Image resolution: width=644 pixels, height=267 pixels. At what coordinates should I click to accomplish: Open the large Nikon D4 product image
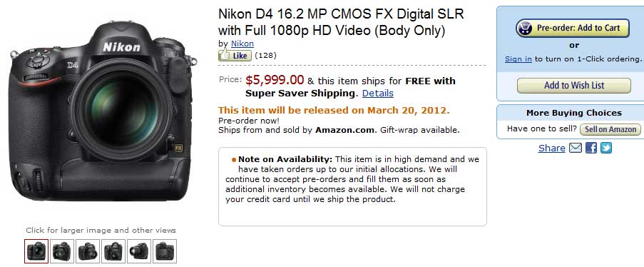(x=101, y=112)
